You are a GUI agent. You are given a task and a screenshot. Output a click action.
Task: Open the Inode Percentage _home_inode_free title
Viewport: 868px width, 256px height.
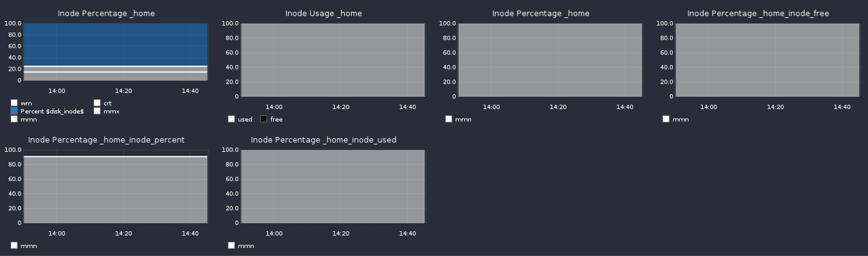click(x=758, y=14)
